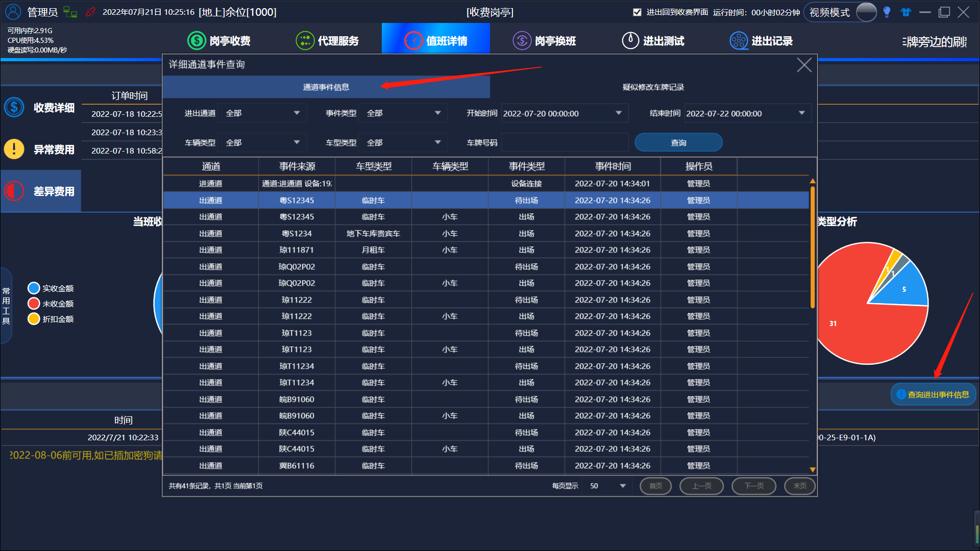Screen dimensions: 980x551
Task: Close the 详细通道事件查询 dialog
Action: coord(804,65)
